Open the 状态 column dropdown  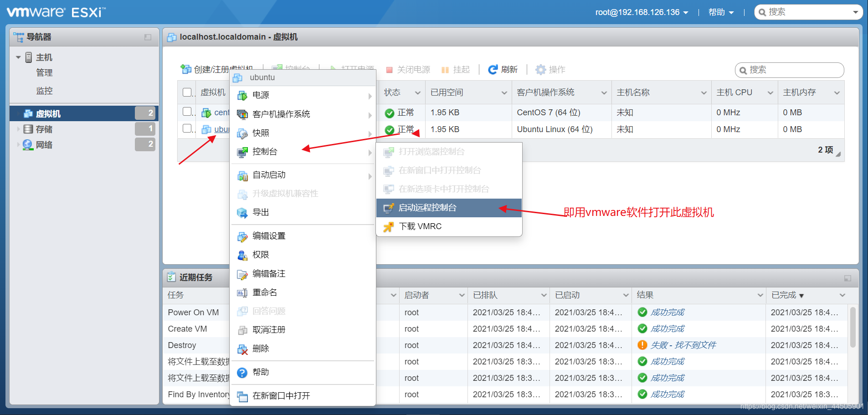[417, 93]
